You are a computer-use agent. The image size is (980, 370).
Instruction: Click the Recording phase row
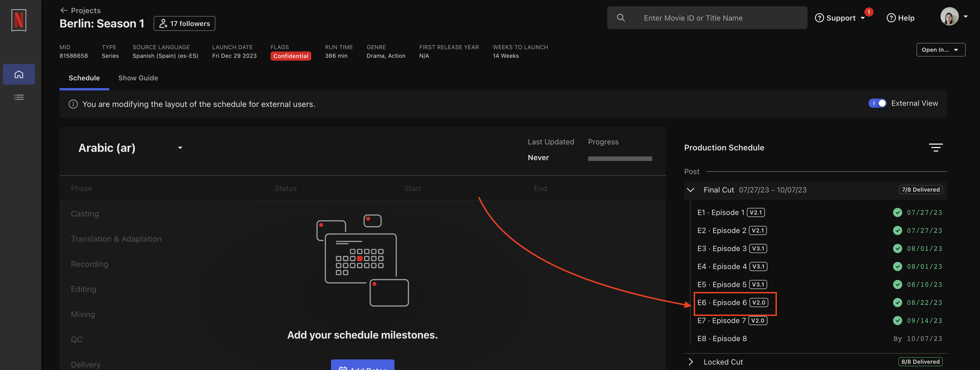point(90,264)
